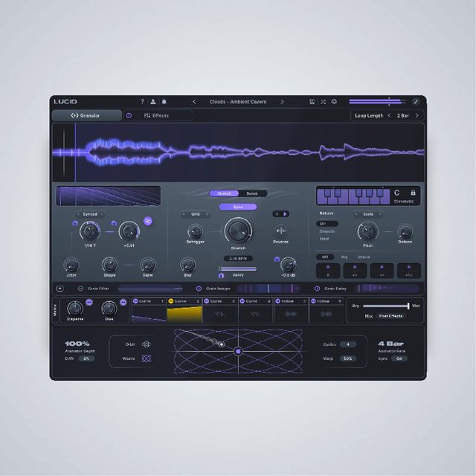Click the Follow 5 modulator icon

tap(277, 301)
